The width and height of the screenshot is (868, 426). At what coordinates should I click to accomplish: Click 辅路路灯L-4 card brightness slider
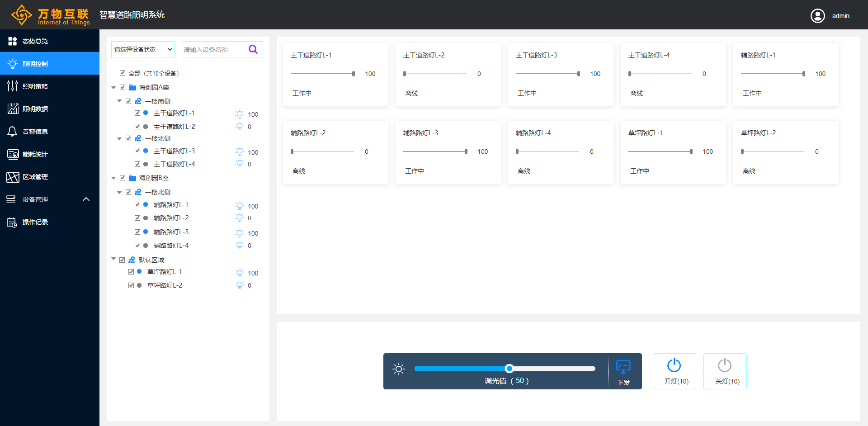tap(547, 151)
